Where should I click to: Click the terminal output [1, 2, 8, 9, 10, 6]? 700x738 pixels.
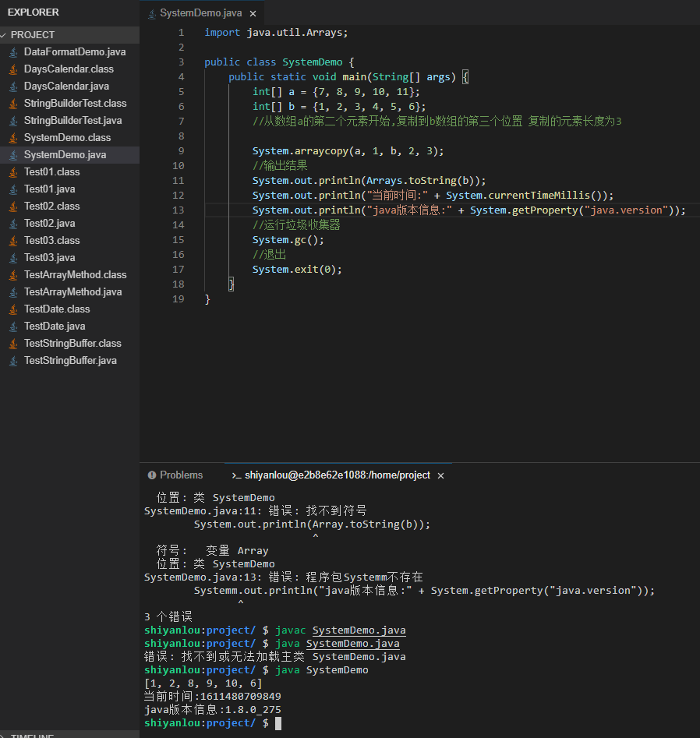pos(203,683)
